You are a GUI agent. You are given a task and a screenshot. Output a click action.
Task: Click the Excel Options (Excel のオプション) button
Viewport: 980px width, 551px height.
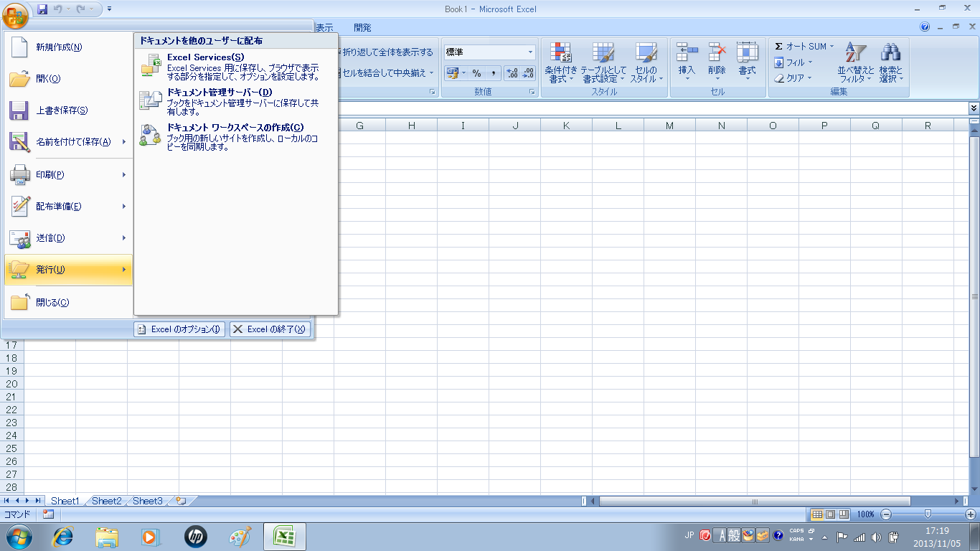click(179, 329)
